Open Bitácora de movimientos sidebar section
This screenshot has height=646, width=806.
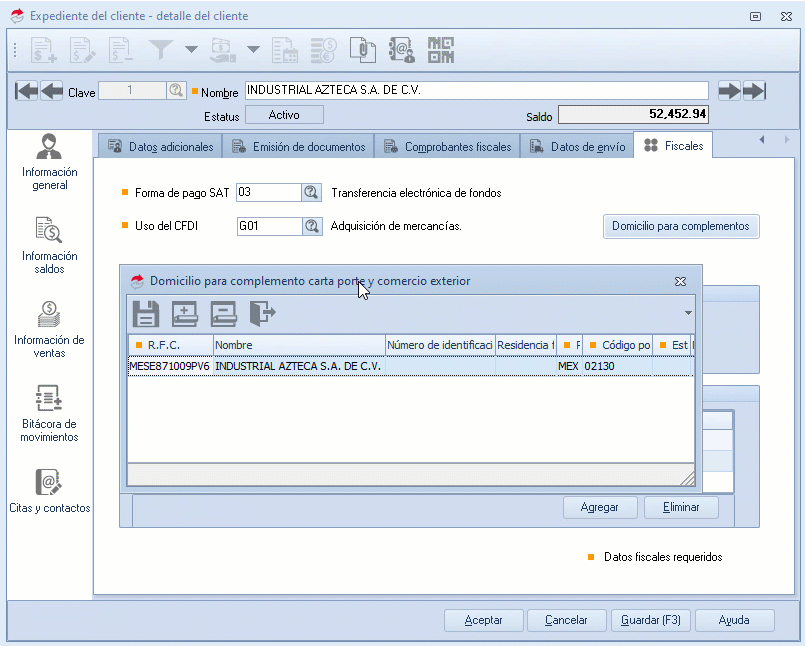(x=49, y=414)
